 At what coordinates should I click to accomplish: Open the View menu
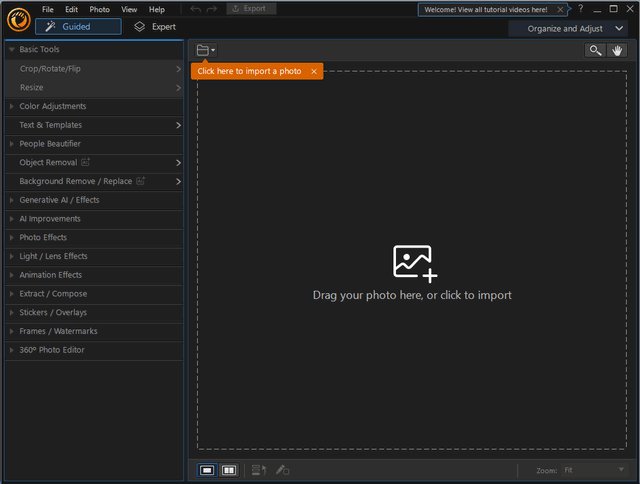(x=129, y=9)
